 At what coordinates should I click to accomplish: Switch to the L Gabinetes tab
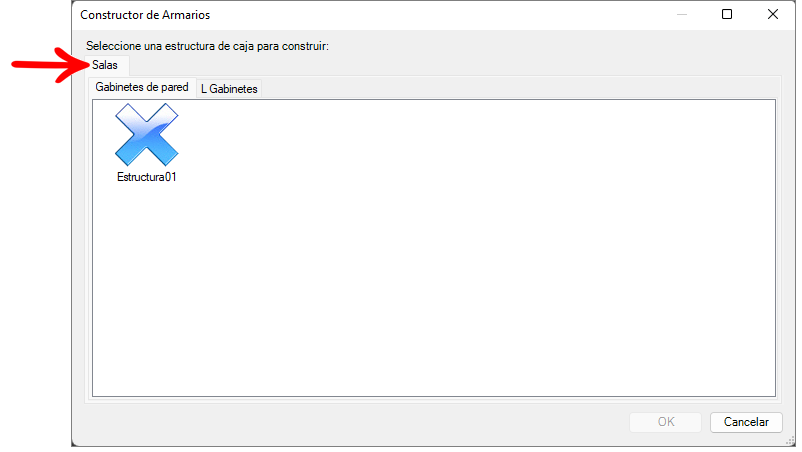click(229, 89)
